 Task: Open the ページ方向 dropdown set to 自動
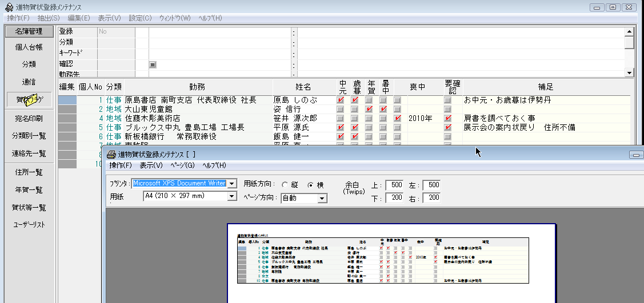(323, 199)
